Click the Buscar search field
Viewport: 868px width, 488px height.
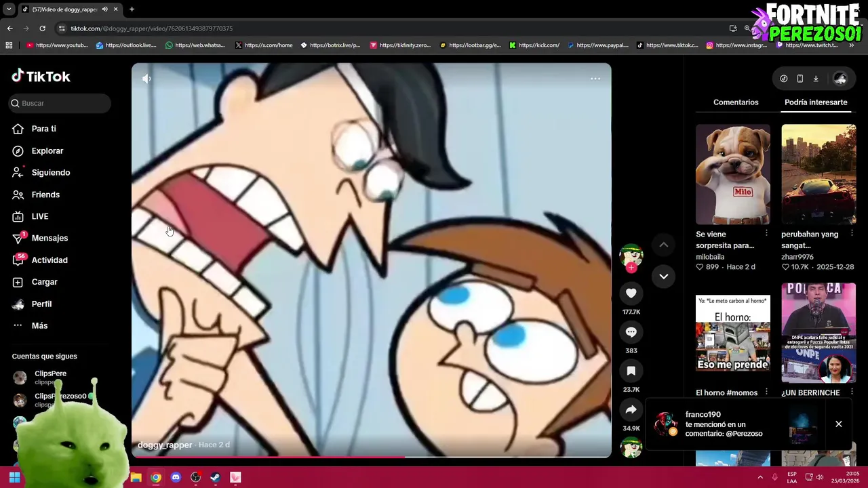60,103
